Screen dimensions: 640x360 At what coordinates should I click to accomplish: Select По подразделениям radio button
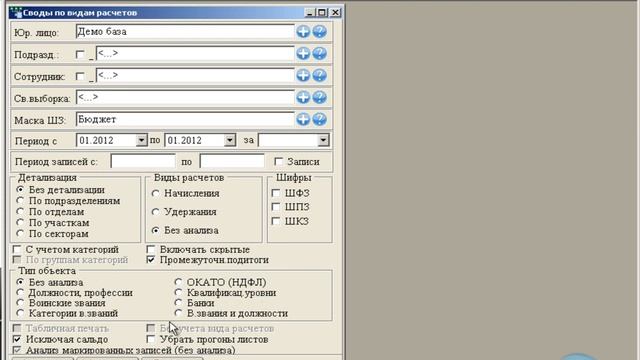(x=20, y=201)
